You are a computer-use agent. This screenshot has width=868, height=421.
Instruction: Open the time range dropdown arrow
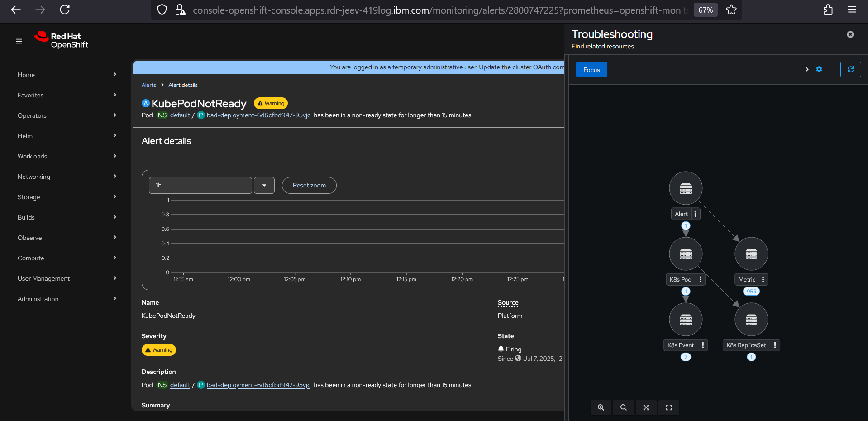[264, 185]
